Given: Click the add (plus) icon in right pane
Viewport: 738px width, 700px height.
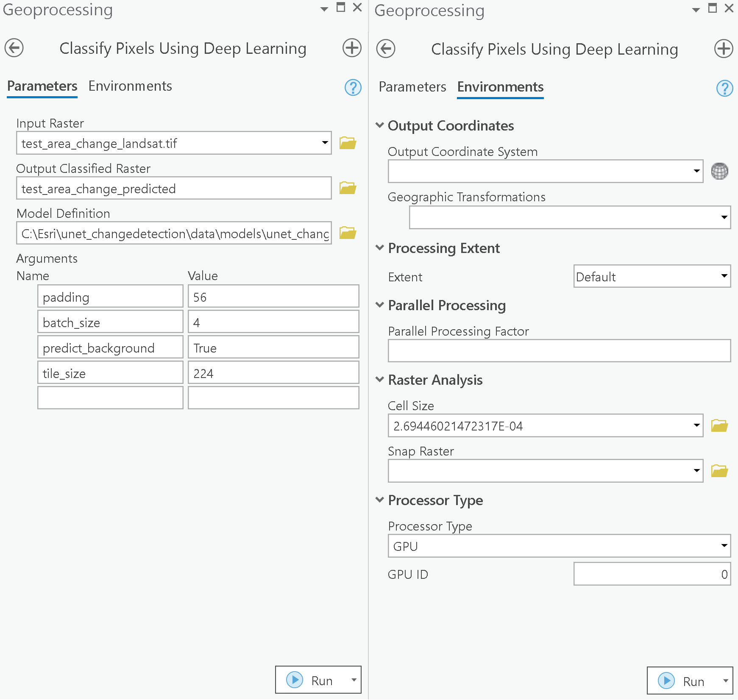Looking at the screenshot, I should pyautogui.click(x=723, y=49).
